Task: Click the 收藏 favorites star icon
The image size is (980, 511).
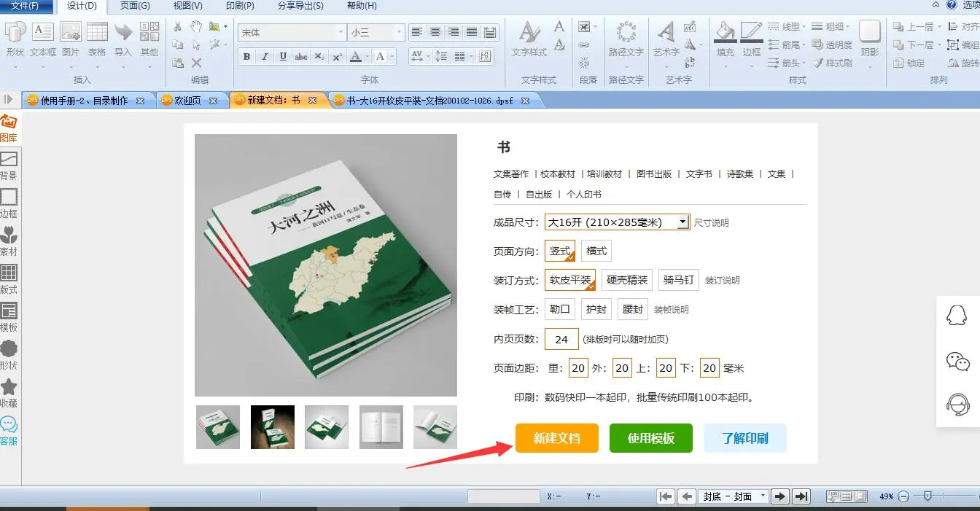Action: 9,392
